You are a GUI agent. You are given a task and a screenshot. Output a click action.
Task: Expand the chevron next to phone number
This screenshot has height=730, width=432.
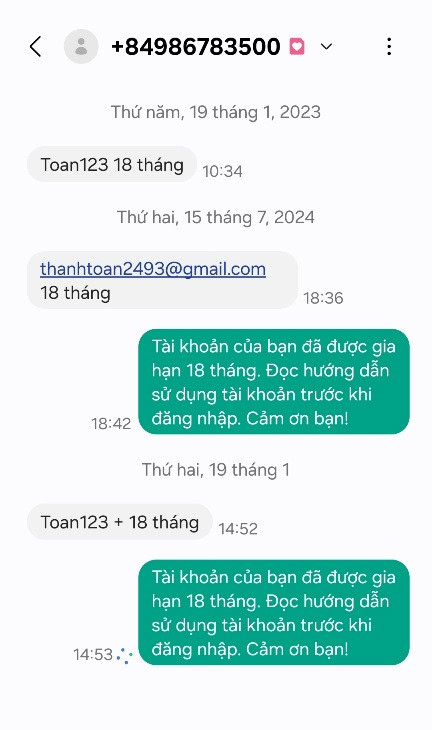coord(327,47)
